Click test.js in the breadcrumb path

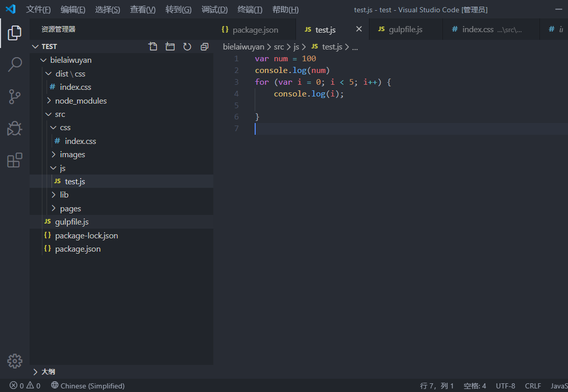point(327,47)
